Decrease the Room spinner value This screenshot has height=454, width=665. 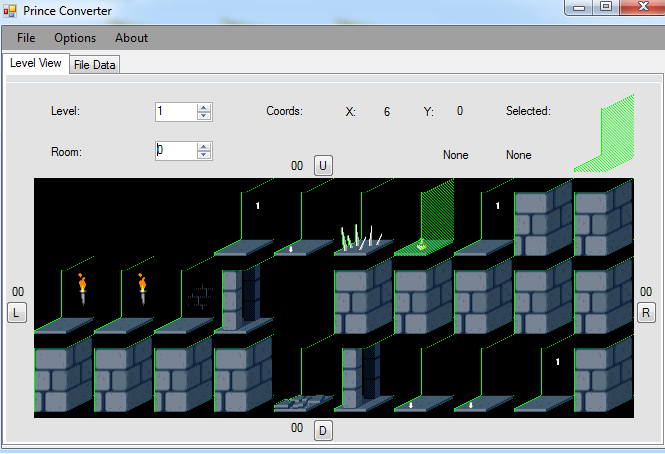click(204, 154)
